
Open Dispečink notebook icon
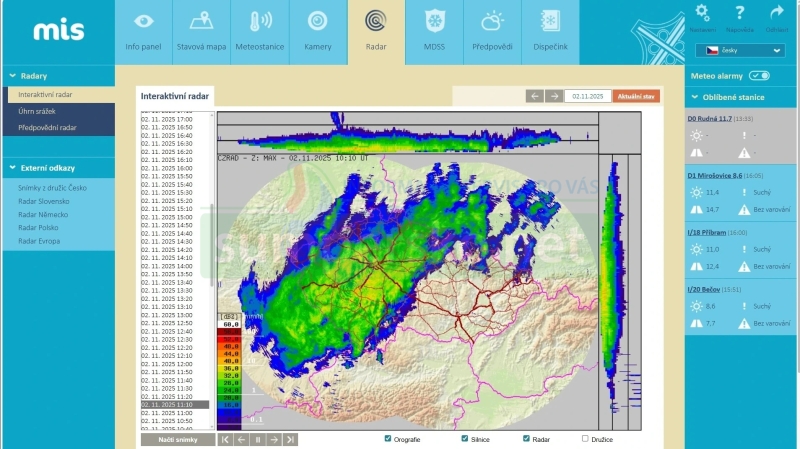tap(550, 22)
